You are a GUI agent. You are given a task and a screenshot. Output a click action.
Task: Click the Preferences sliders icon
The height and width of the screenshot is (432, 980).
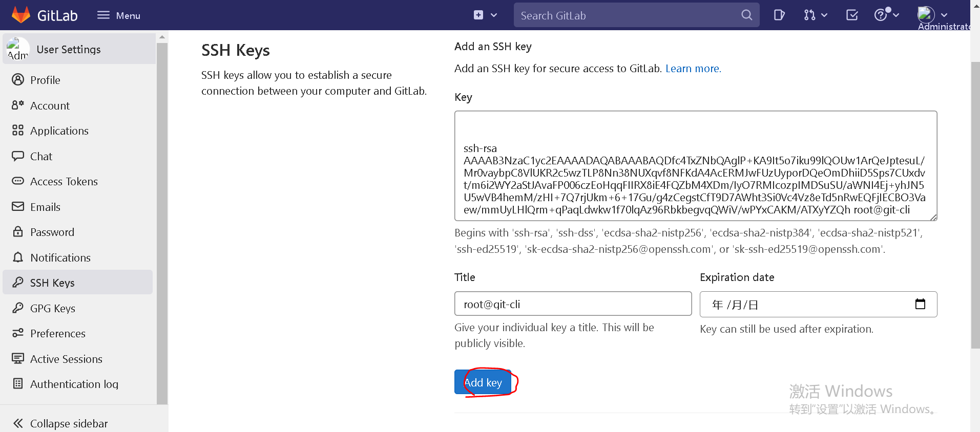coord(18,333)
